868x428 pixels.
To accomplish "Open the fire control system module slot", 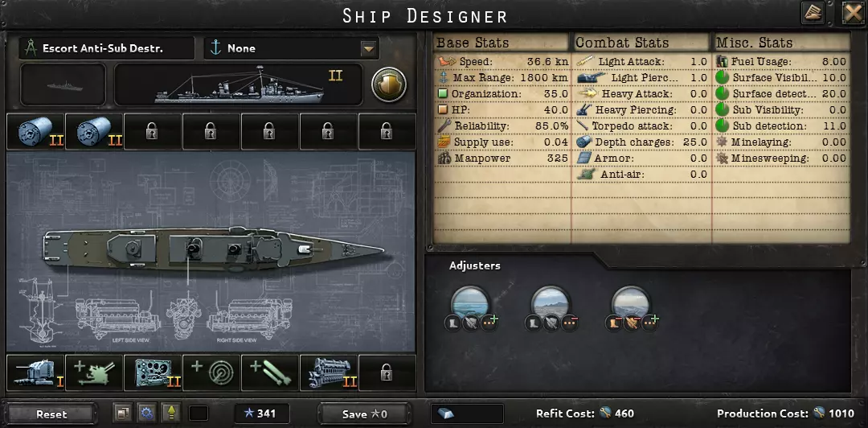I will click(154, 373).
